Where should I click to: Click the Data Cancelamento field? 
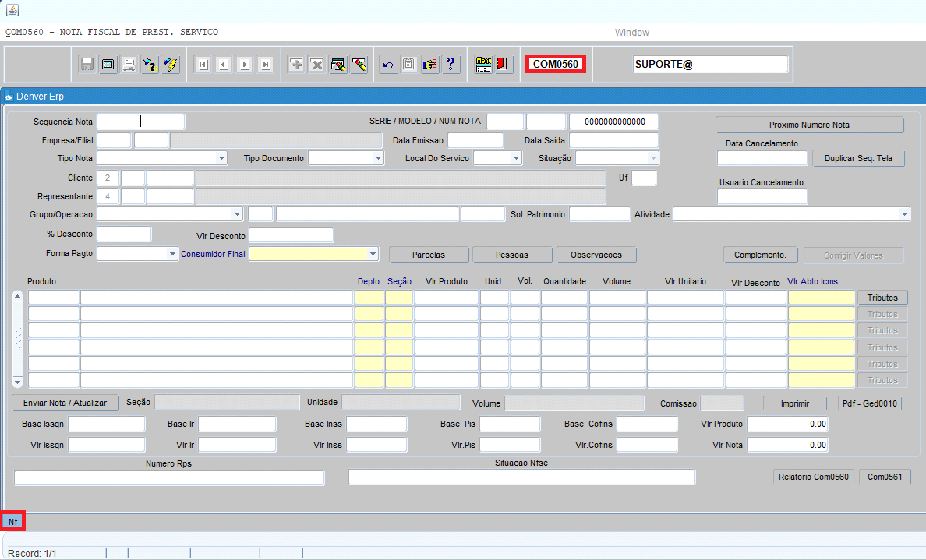pos(762,158)
